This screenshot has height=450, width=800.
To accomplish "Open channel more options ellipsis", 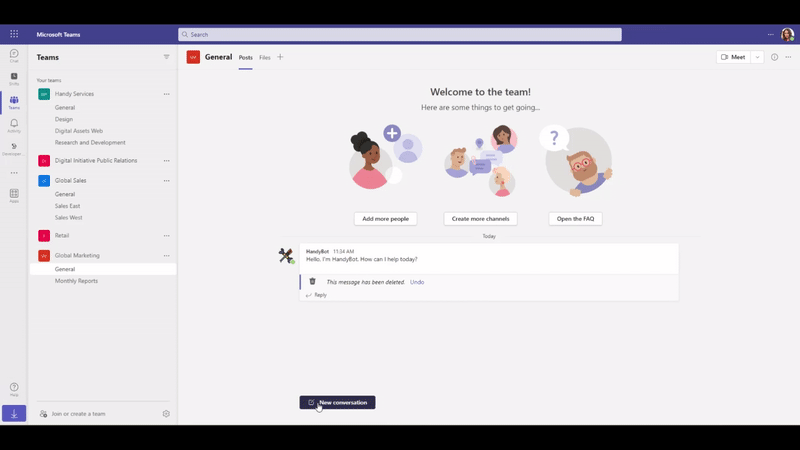I will [788, 57].
